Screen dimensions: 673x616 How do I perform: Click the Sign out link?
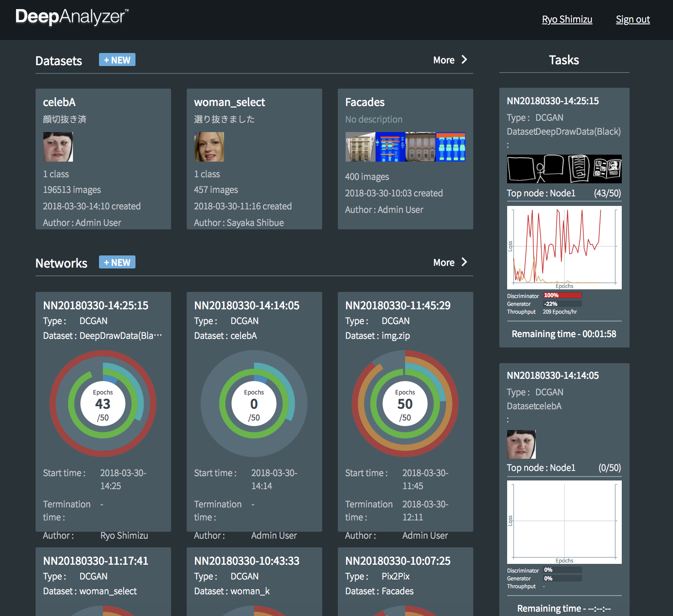pos(633,20)
